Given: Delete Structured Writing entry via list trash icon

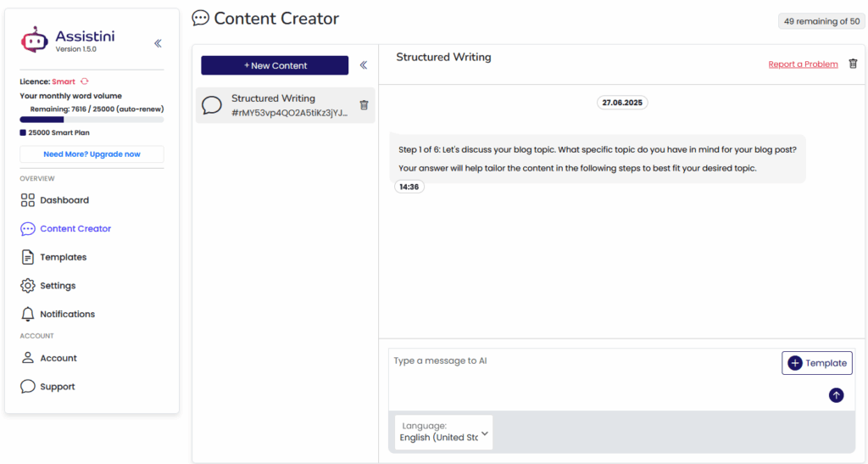Looking at the screenshot, I should (364, 105).
